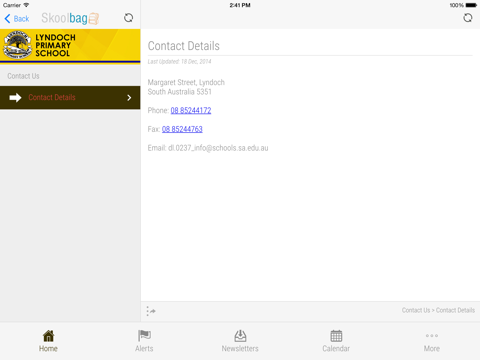Screen dimensions: 480x360
Task: Tap the Wi-Fi icon in the status bar
Action: pyautogui.click(x=26, y=5)
